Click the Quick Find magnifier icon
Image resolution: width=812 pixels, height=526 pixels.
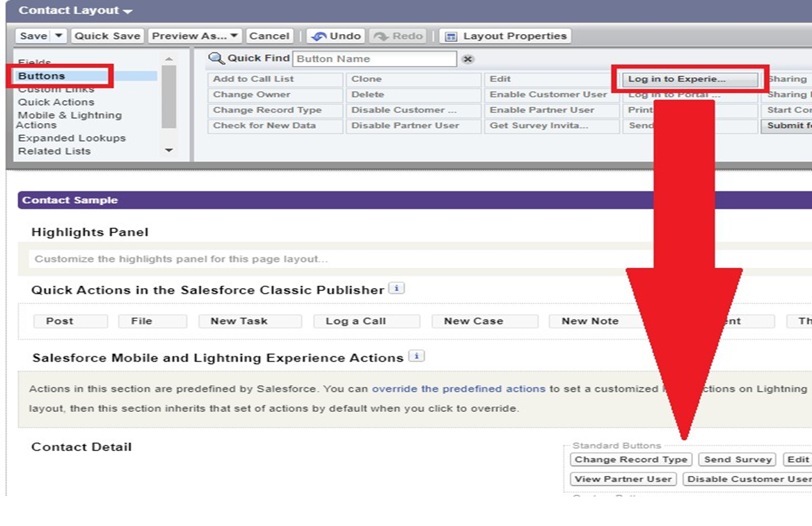point(216,59)
